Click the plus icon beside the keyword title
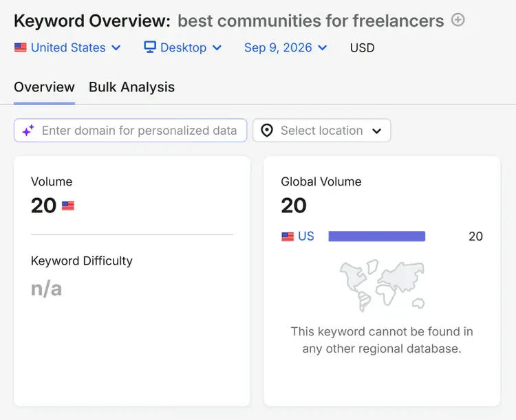Screen dimensions: 516x420 pos(458,20)
